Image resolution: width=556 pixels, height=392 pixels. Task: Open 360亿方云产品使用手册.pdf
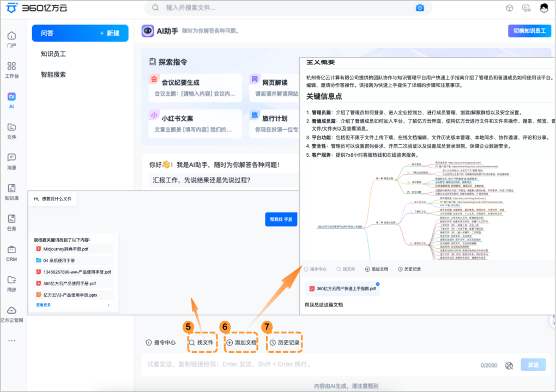[74, 284]
